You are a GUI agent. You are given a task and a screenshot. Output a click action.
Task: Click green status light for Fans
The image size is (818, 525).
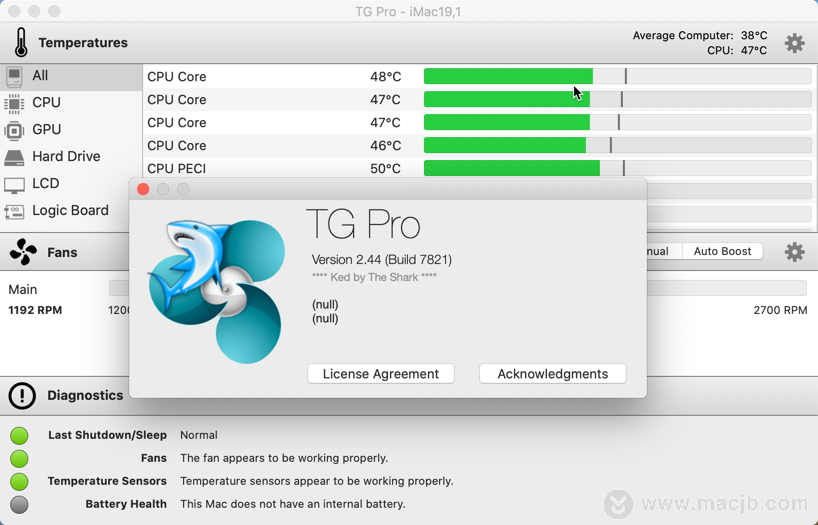click(19, 458)
